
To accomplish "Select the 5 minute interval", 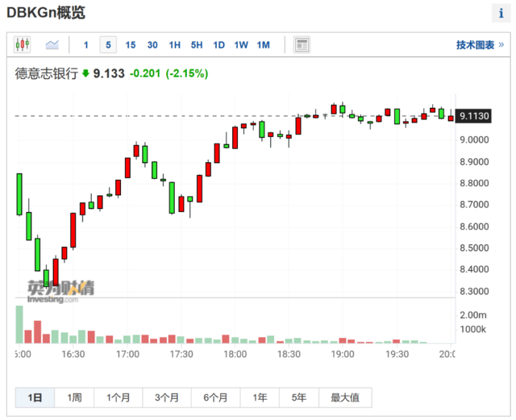I will coord(108,45).
